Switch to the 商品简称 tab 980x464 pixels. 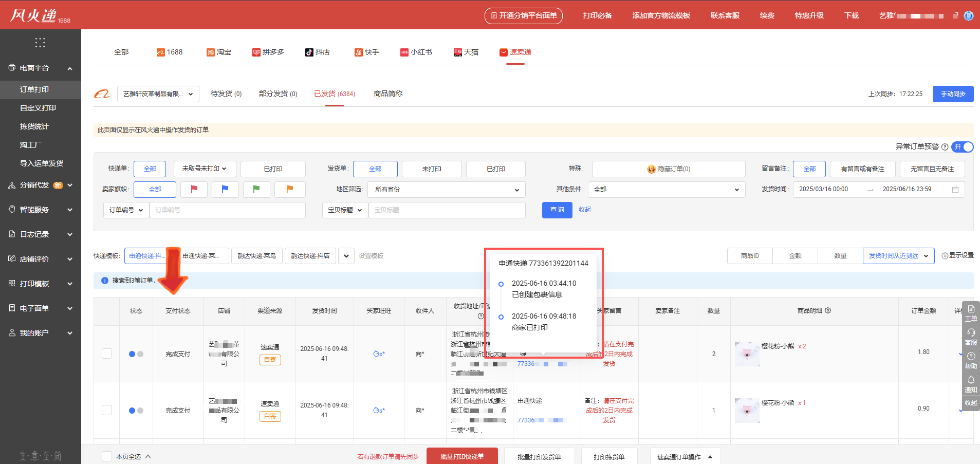click(x=388, y=94)
